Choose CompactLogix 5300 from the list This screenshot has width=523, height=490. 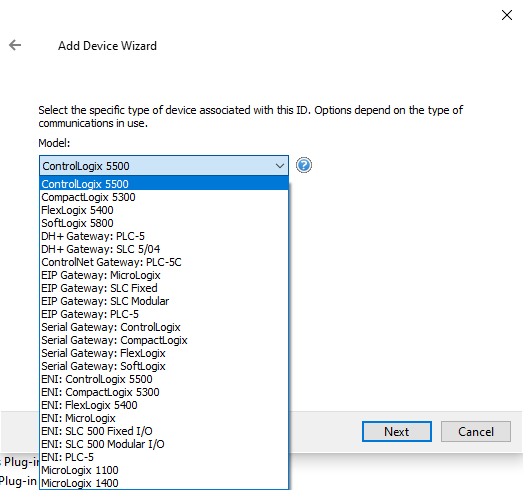pyautogui.click(x=164, y=197)
